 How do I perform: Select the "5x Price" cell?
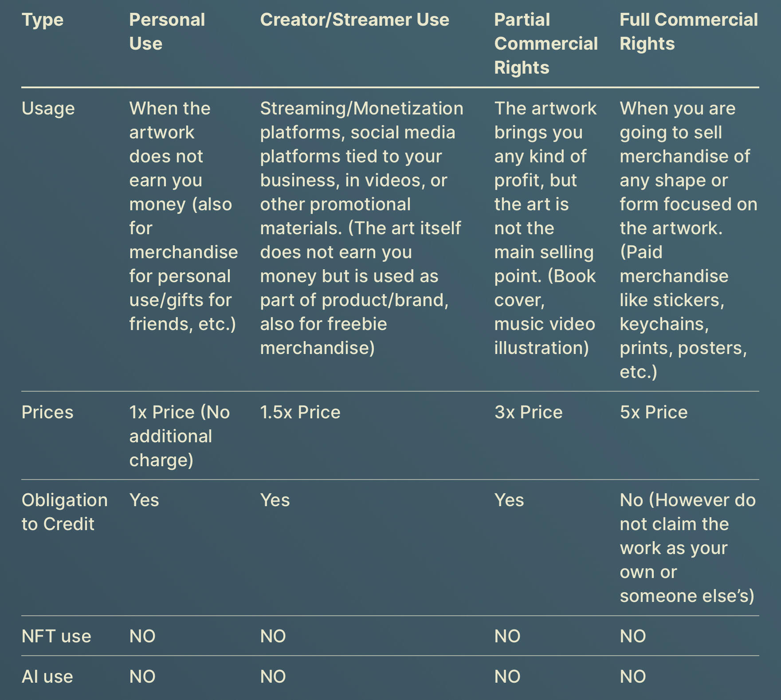point(654,413)
